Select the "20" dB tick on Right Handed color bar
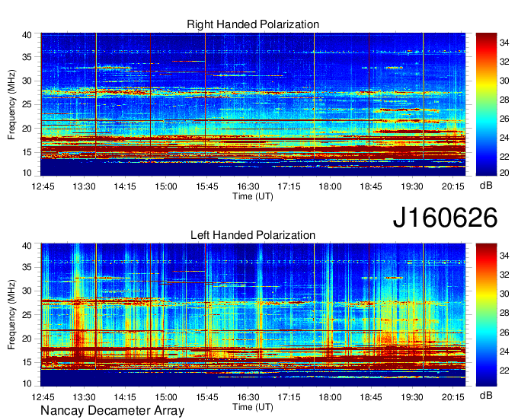Image resolution: width=518 pixels, height=420 pixels. pyautogui.click(x=504, y=173)
